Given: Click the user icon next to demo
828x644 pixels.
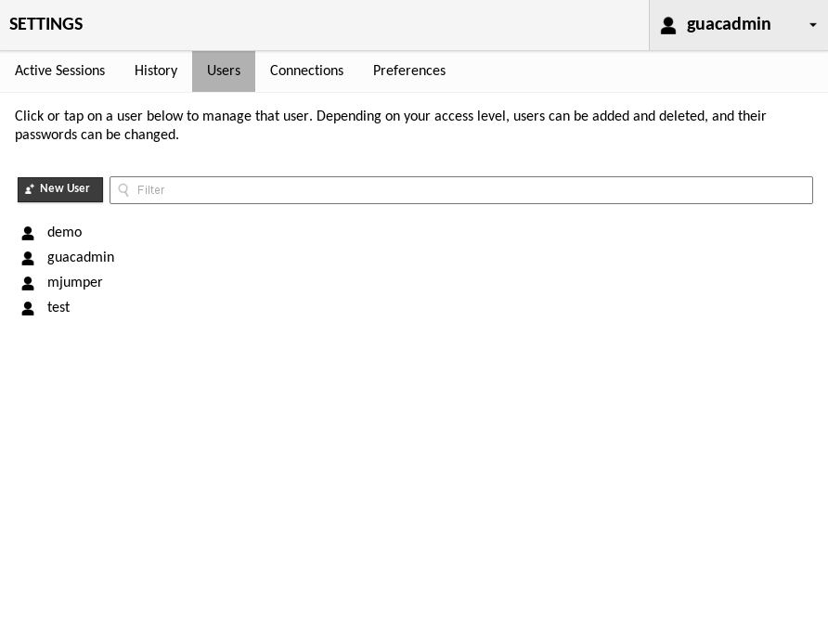Looking at the screenshot, I should click(x=28, y=233).
